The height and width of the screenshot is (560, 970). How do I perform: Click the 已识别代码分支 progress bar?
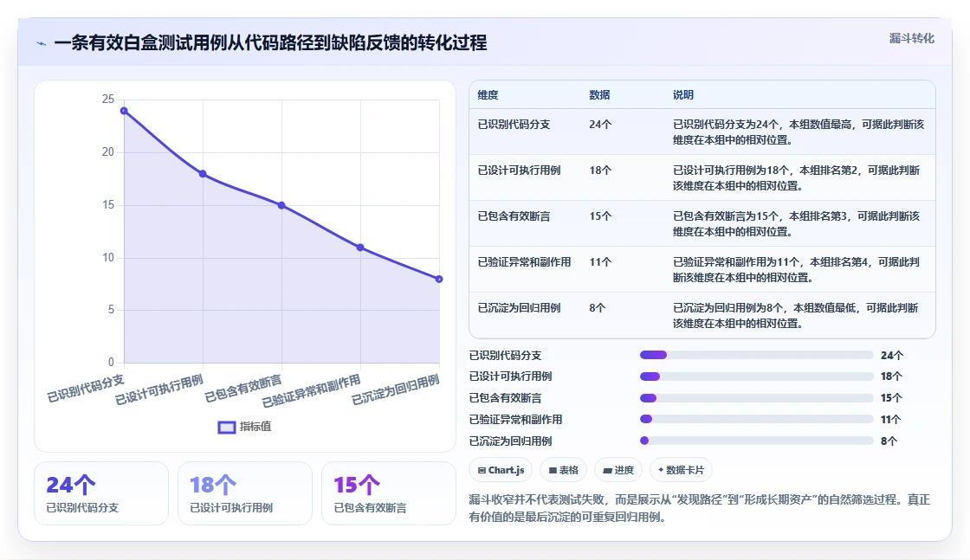[757, 356]
